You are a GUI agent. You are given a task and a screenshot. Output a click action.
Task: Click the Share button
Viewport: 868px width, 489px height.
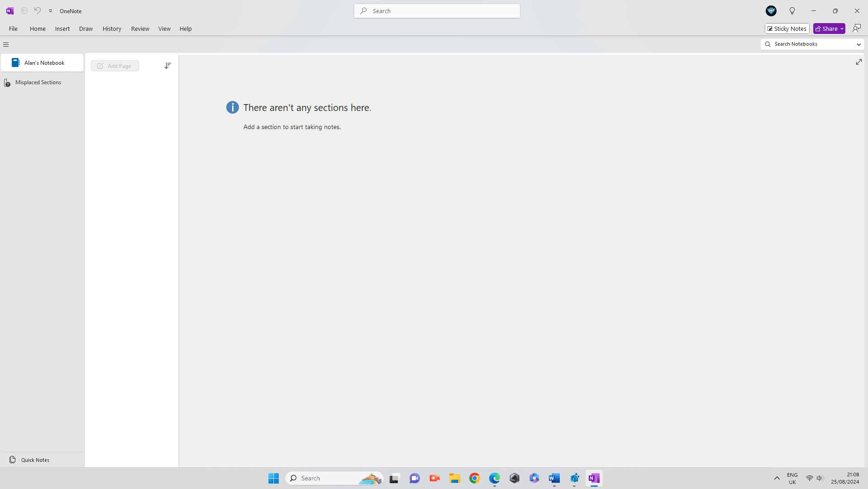[x=826, y=29]
